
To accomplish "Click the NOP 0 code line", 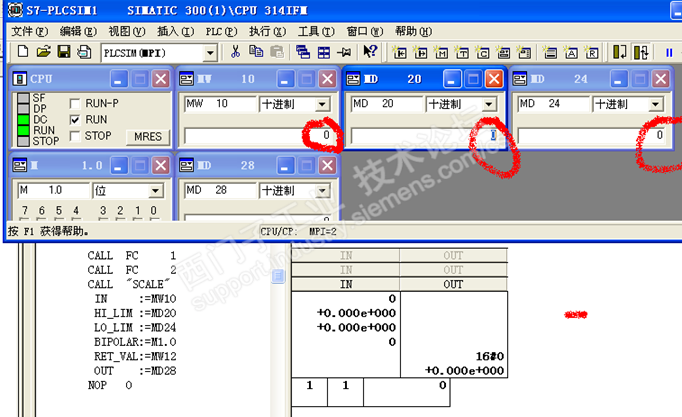I will [x=110, y=385].
